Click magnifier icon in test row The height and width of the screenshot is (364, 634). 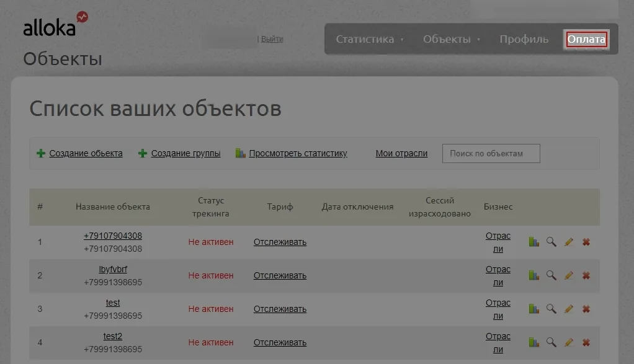551,309
